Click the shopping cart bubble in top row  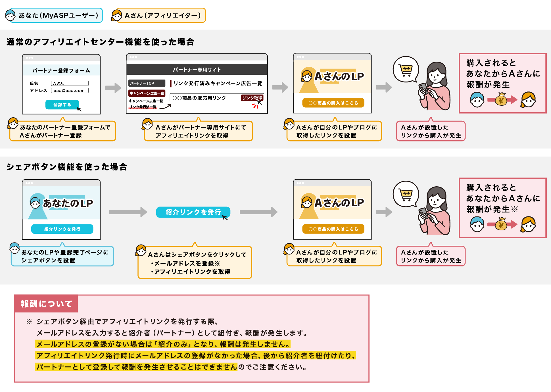[406, 69]
